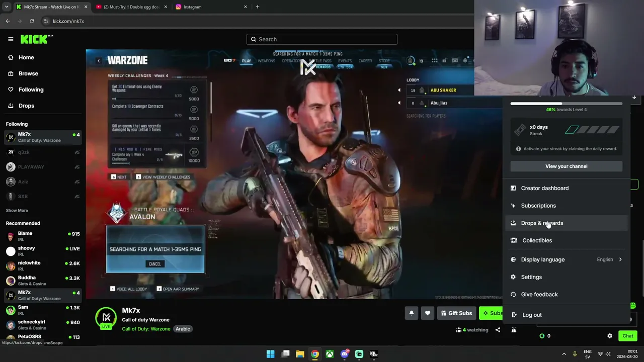
Task: Click the report siren icon
Action: (514, 330)
